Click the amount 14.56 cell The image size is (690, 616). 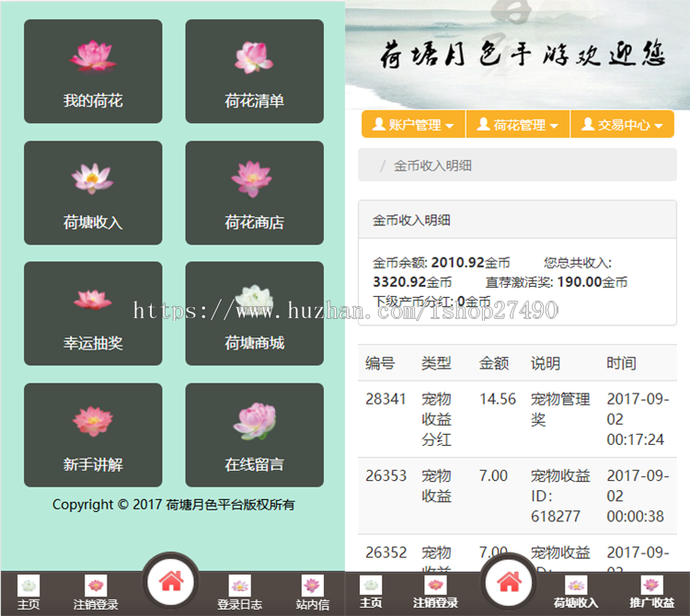(x=497, y=399)
